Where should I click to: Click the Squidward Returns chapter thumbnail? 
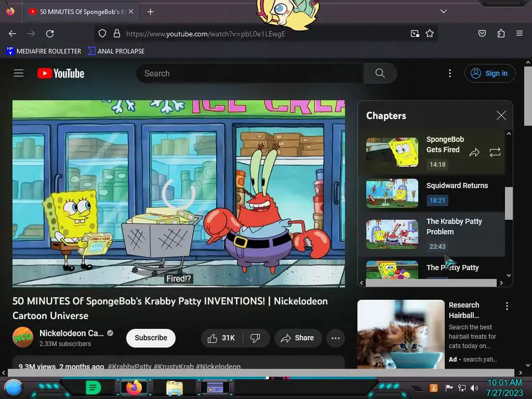click(x=392, y=193)
